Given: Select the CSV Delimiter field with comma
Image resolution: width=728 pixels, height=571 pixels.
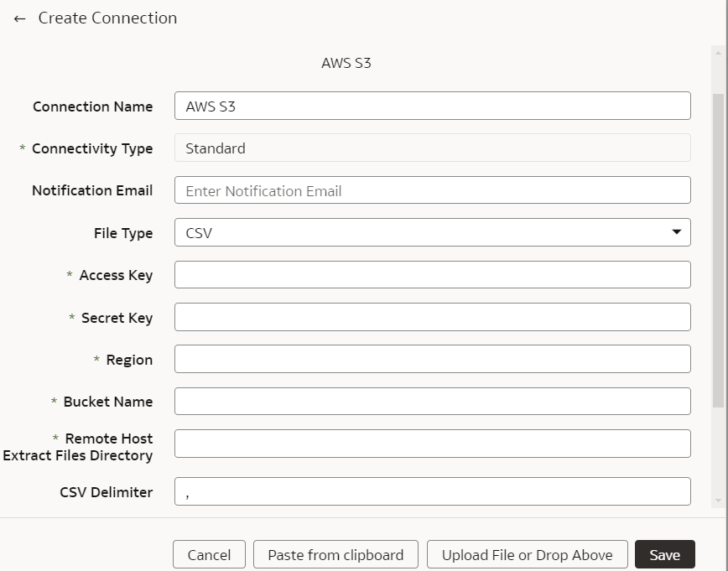Looking at the screenshot, I should 432,492.
